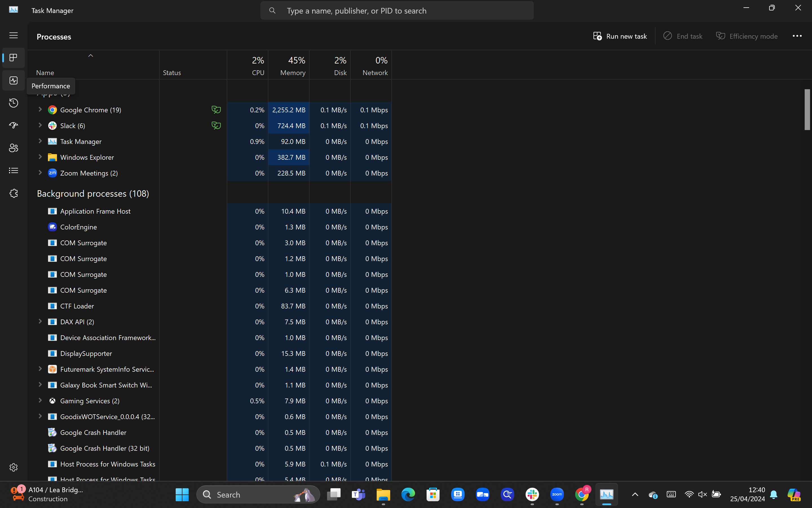Click the Zoom Meetings process icon
This screenshot has height=508, width=812.
point(52,173)
